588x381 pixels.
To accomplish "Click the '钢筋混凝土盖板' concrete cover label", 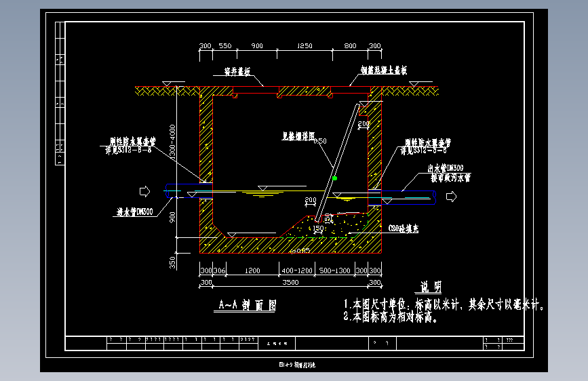I will (x=384, y=70).
